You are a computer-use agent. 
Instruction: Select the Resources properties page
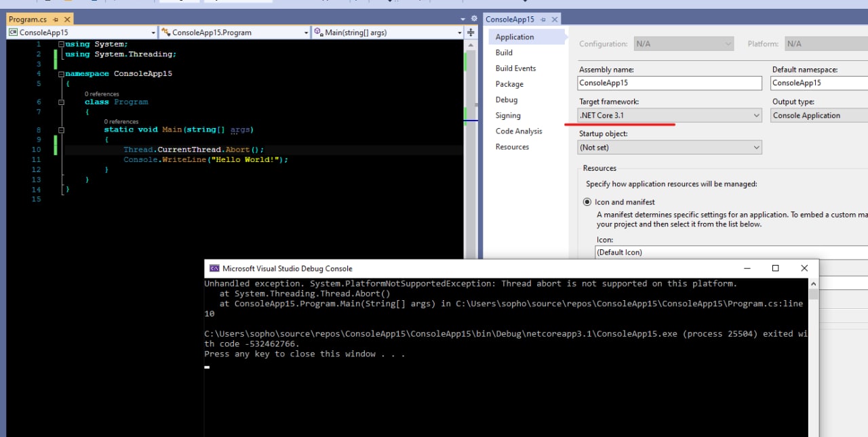click(x=512, y=147)
